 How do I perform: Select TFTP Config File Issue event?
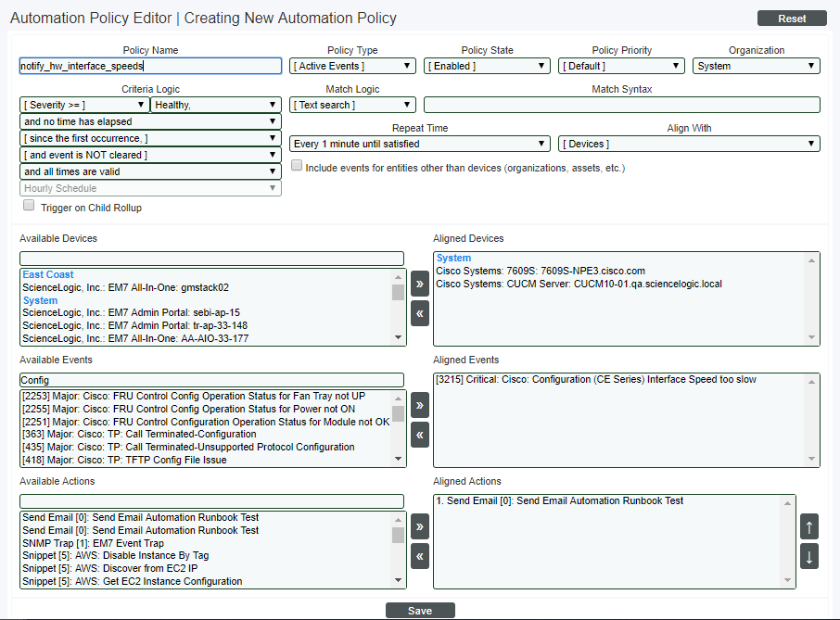[x=123, y=460]
